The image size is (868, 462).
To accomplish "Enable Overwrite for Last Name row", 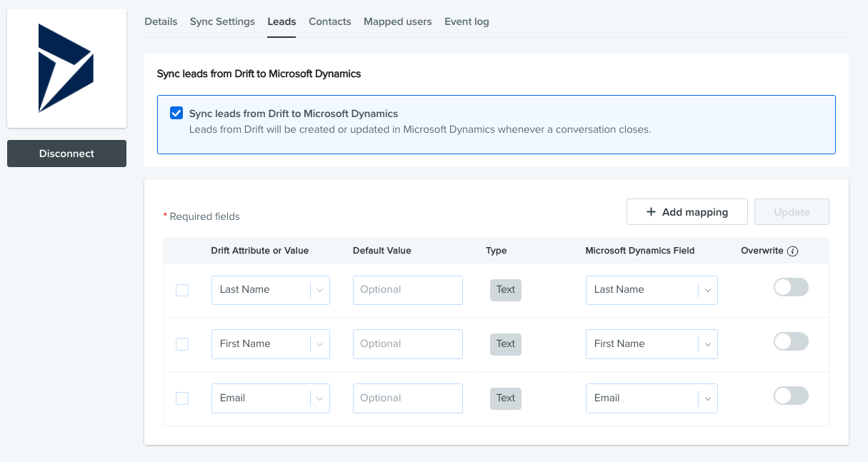I will coord(792,287).
